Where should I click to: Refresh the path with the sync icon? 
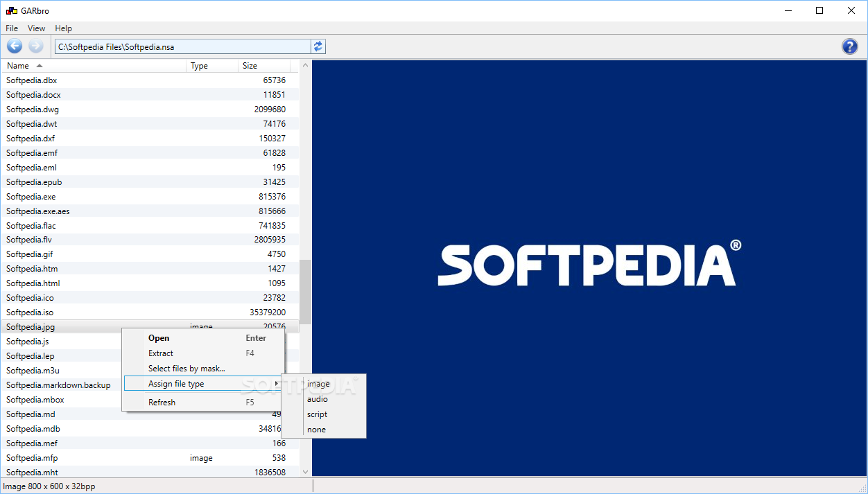click(318, 46)
